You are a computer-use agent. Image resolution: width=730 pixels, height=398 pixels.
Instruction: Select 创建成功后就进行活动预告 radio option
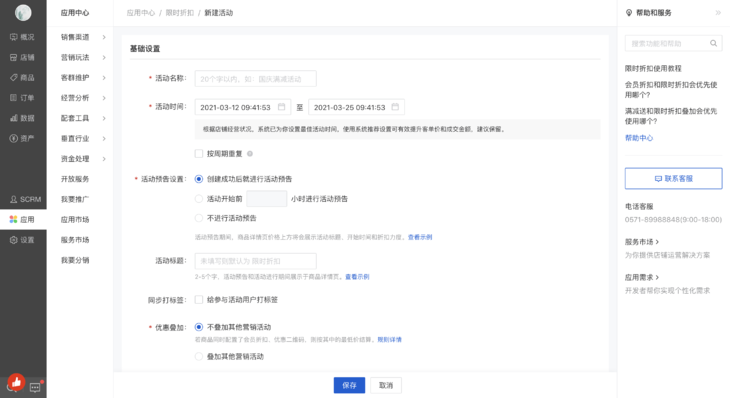[x=199, y=179]
